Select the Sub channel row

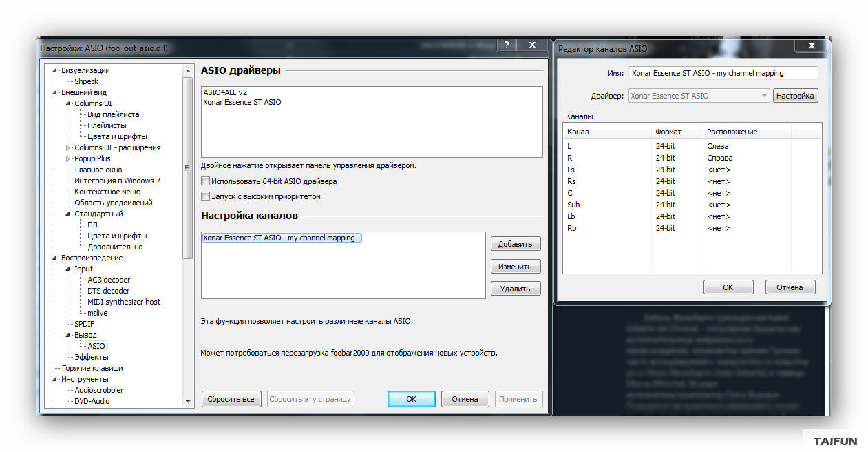point(692,205)
